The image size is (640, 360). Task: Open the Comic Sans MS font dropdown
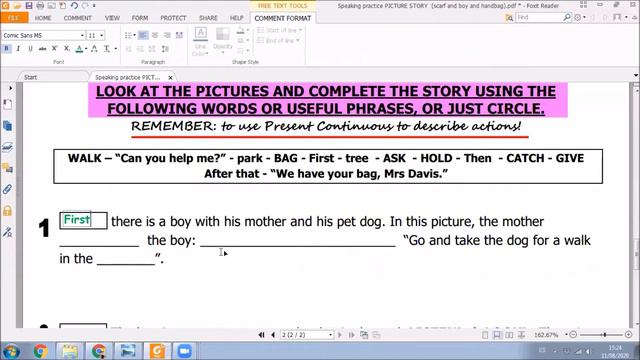[x=82, y=36]
